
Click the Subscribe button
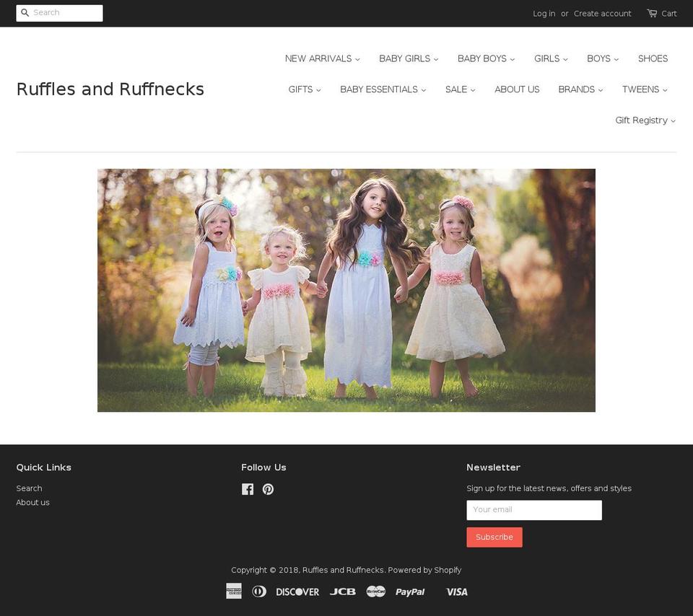point(494,537)
